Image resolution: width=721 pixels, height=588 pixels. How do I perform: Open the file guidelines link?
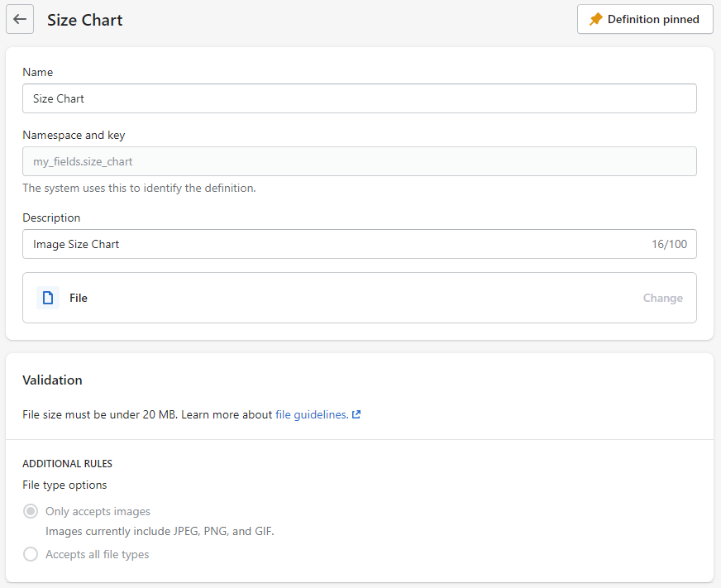[311, 415]
